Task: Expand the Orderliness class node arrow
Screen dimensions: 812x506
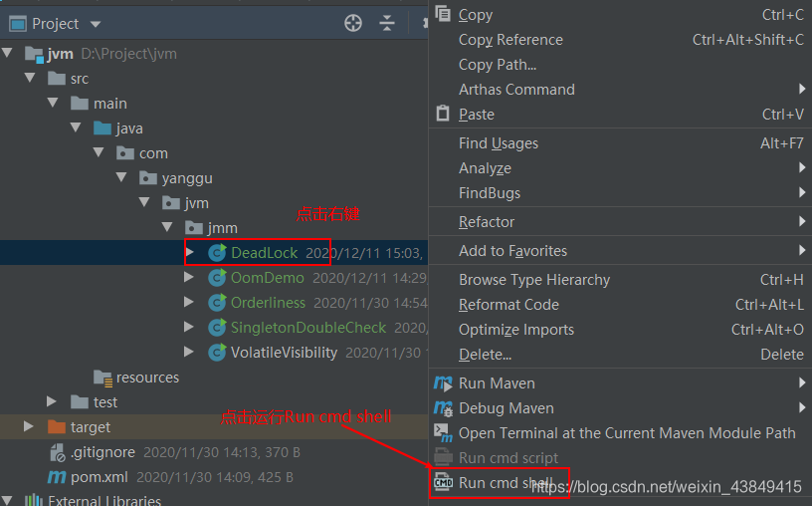Action: coord(189,302)
